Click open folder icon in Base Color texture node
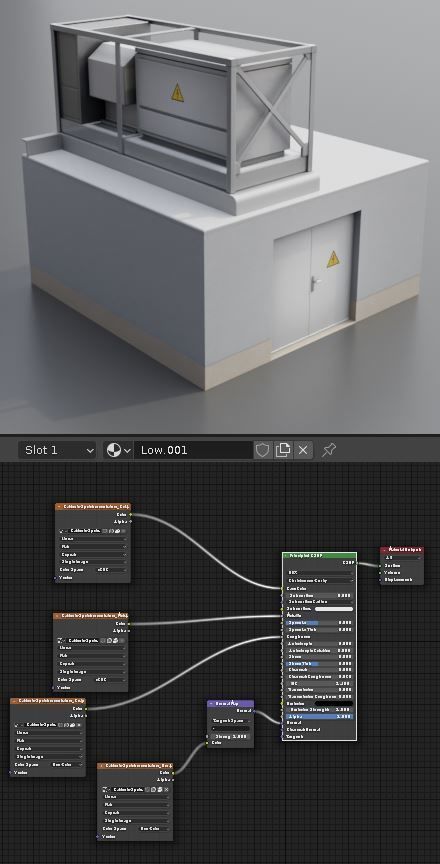The height and width of the screenshot is (864, 440). (x=117, y=531)
